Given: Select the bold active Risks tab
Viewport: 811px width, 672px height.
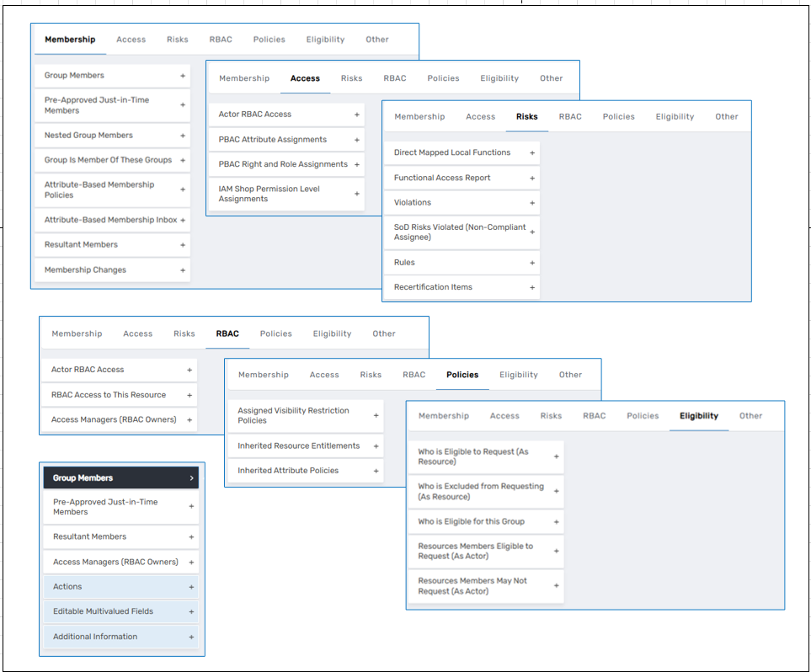Looking at the screenshot, I should 527,116.
